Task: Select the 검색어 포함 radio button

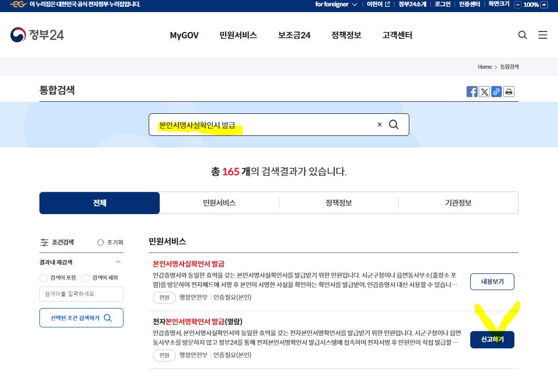Action: click(x=43, y=278)
